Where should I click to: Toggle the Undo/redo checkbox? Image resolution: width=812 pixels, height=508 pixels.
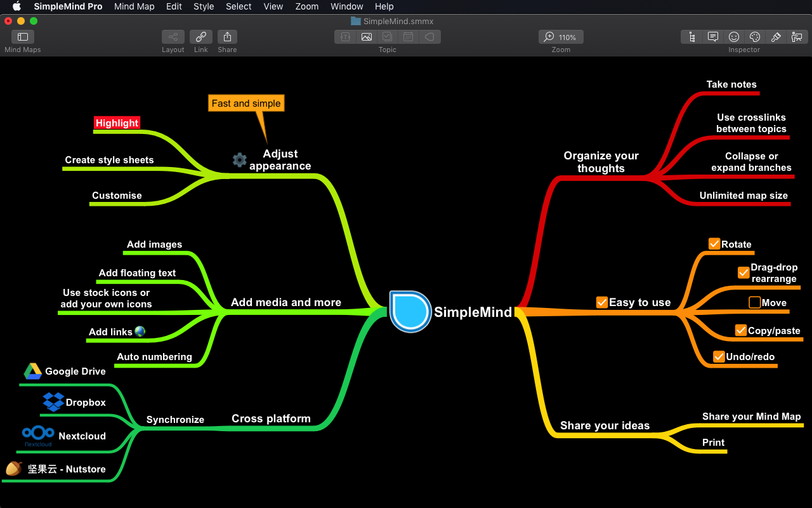[x=718, y=356]
